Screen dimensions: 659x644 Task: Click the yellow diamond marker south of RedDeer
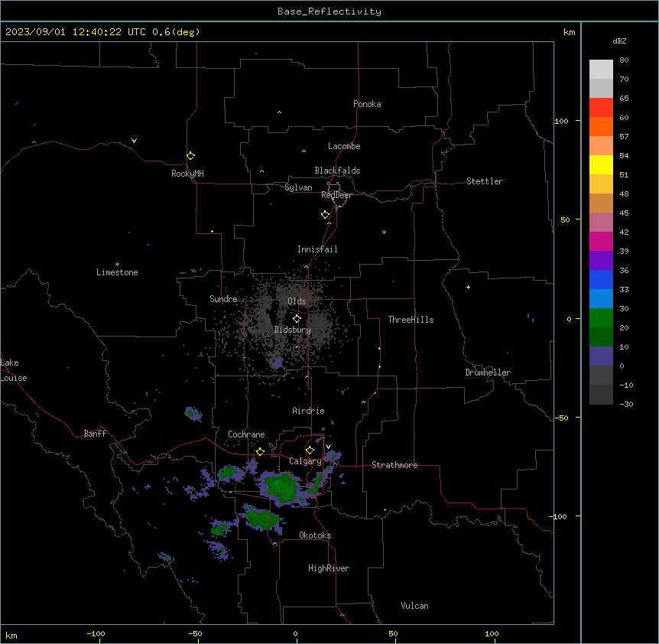pos(325,215)
